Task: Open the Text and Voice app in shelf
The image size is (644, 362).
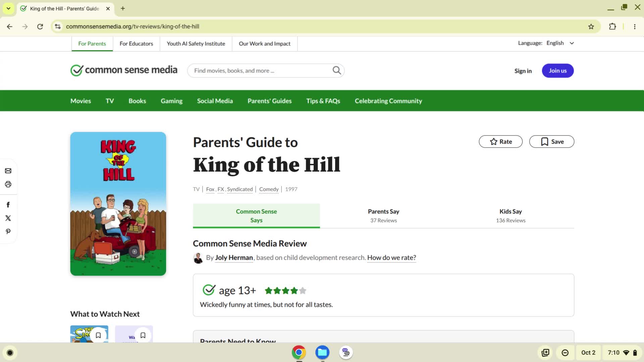Action: point(346,353)
